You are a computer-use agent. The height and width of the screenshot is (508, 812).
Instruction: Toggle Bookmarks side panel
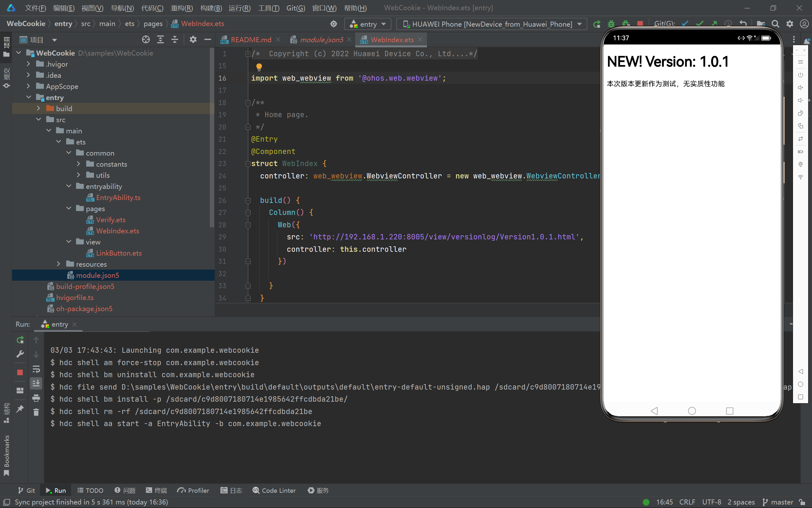tap(6, 456)
